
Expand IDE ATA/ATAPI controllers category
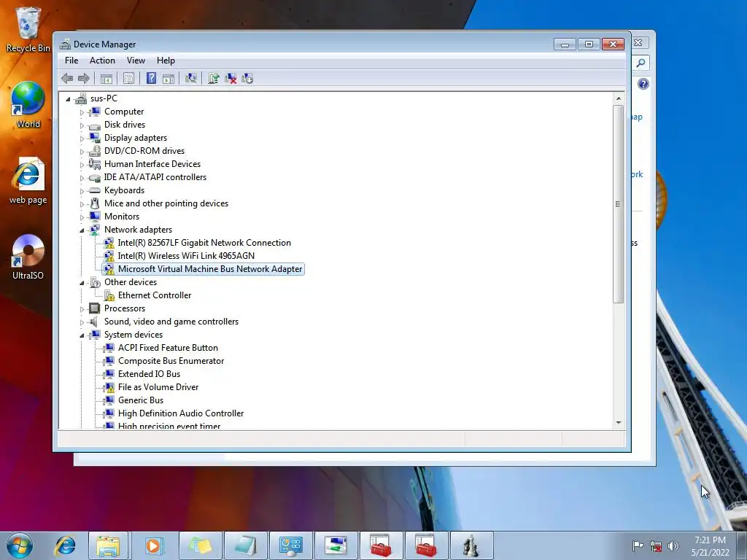82,178
